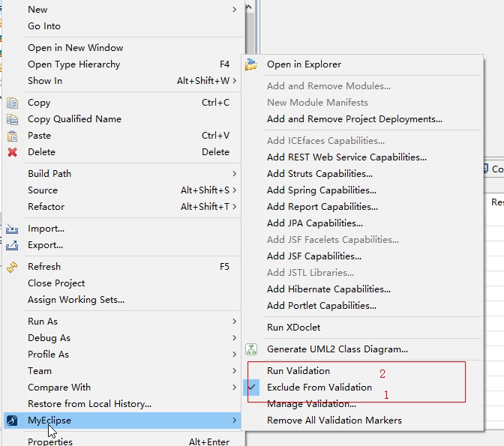Click the Open in Explorer folder icon
The width and height of the screenshot is (504, 446).
tap(251, 64)
